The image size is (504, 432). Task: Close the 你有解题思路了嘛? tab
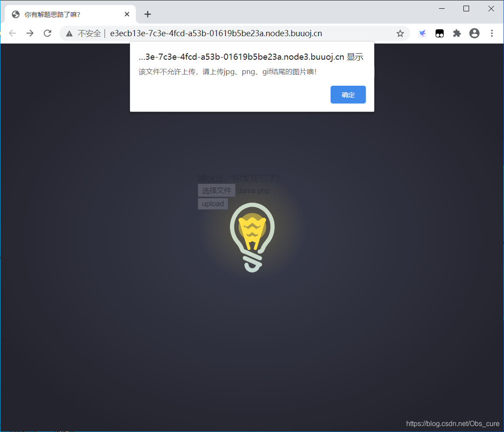point(127,14)
